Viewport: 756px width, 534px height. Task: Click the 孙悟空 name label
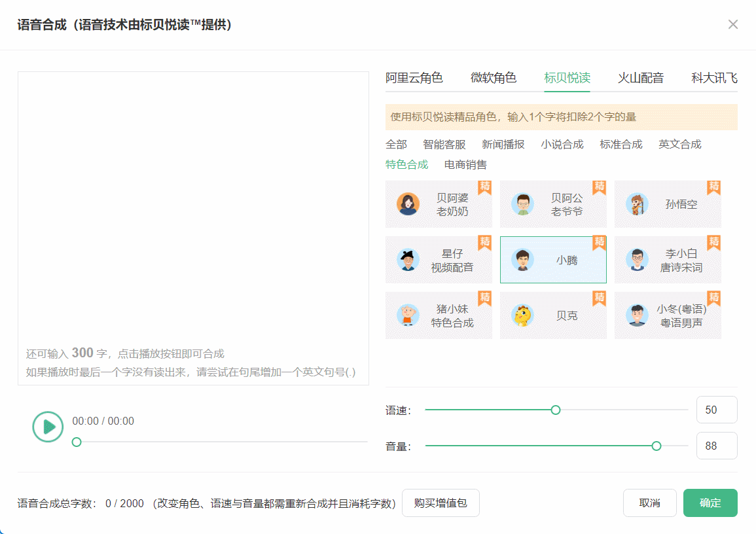tap(681, 204)
